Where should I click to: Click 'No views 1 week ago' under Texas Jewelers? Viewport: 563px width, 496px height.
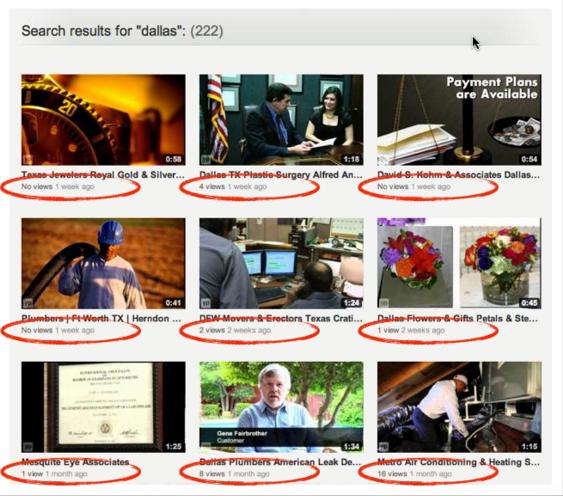[x=58, y=186]
